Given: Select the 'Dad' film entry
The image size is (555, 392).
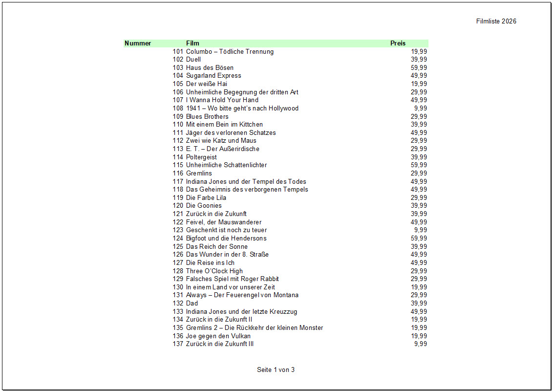Looking at the screenshot, I should pos(192,304).
